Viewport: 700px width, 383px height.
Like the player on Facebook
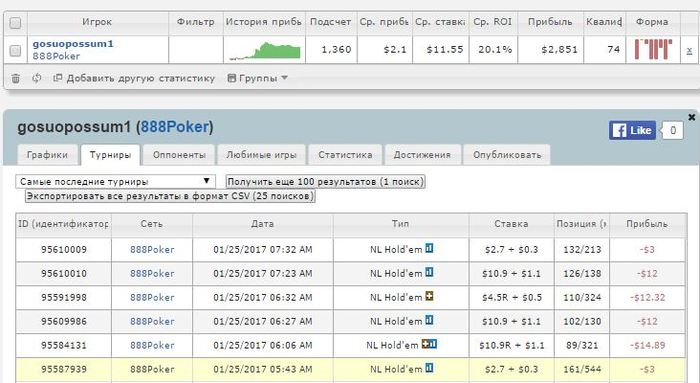632,130
